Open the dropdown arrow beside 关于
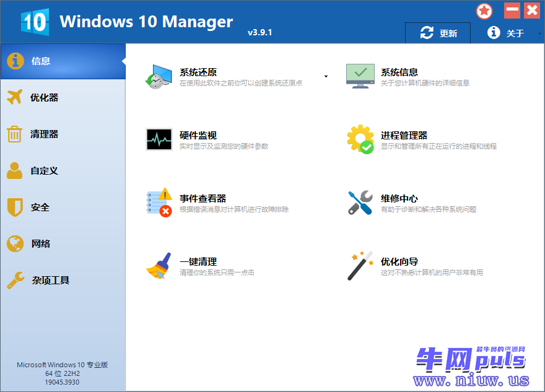The height and width of the screenshot is (392, 545). point(539,33)
